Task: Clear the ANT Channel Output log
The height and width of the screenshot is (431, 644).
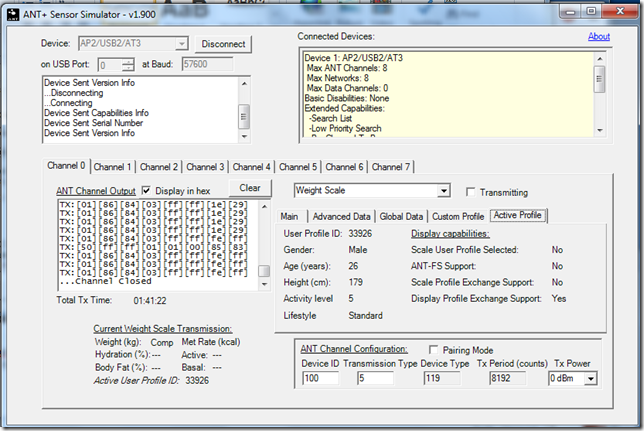Action: [x=249, y=188]
